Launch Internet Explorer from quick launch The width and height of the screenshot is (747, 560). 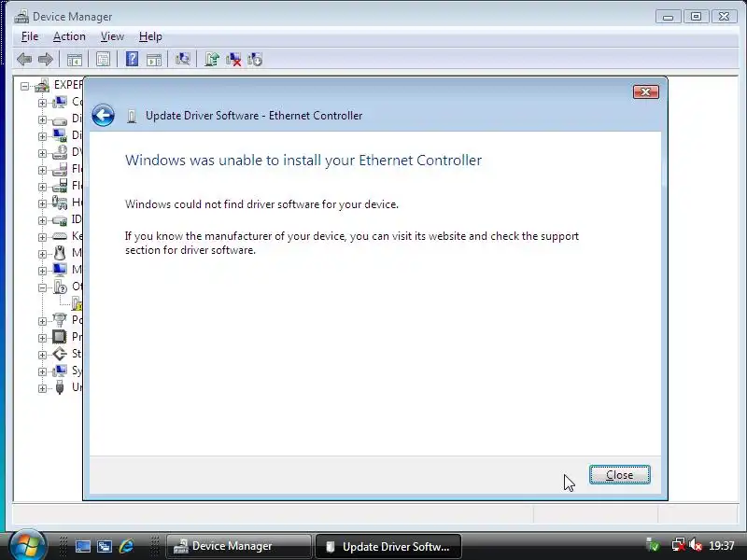click(126, 546)
